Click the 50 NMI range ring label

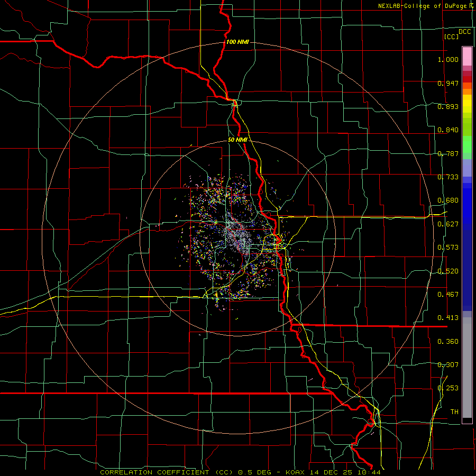237,140
